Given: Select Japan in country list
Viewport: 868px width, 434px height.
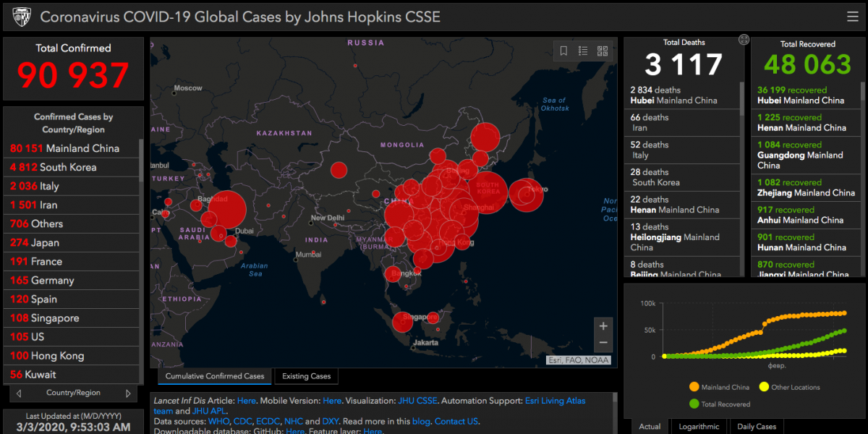Looking at the screenshot, I should point(71,242).
